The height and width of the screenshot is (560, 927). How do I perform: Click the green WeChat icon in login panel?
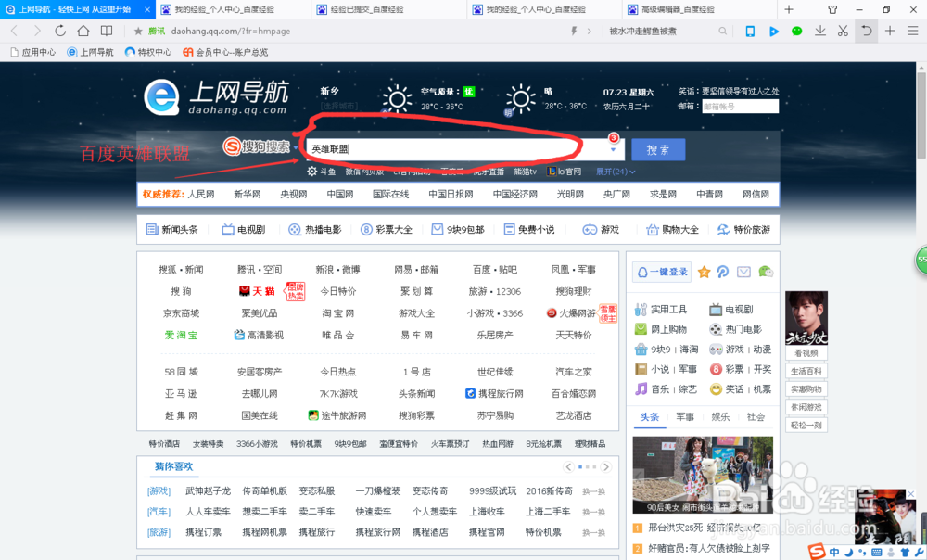tap(766, 272)
